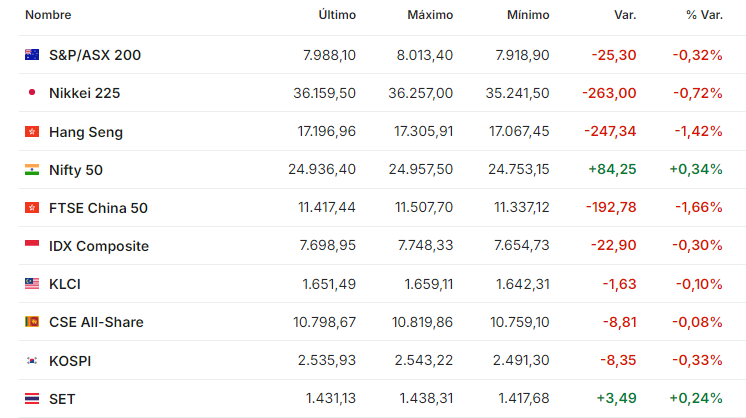Click the Sri Lanka flag beside CSE All-Share
Screen dimensions: 746x418
(32, 322)
